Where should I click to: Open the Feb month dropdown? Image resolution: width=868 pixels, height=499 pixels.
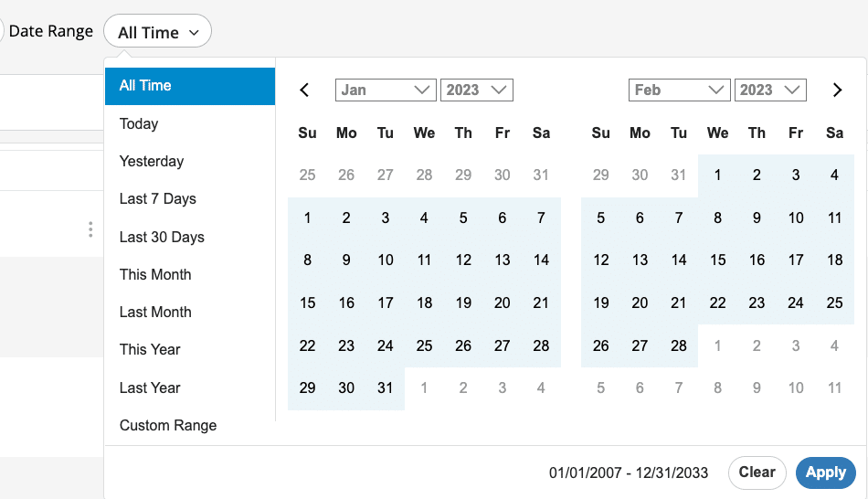[x=679, y=90]
